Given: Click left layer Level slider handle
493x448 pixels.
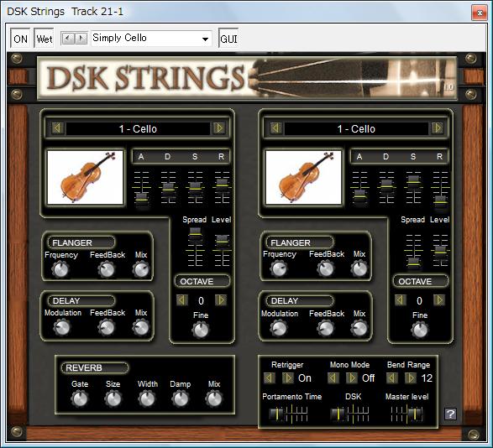Looking at the screenshot, I should click(223, 241).
